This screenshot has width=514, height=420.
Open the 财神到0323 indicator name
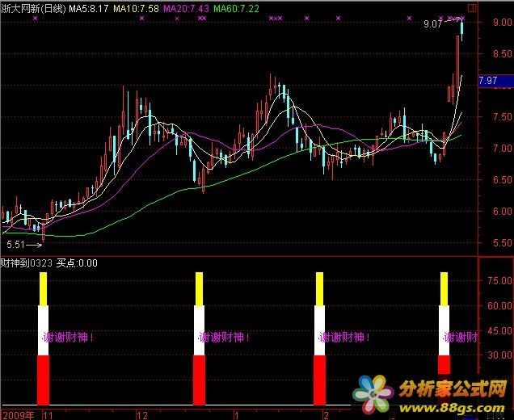27,263
